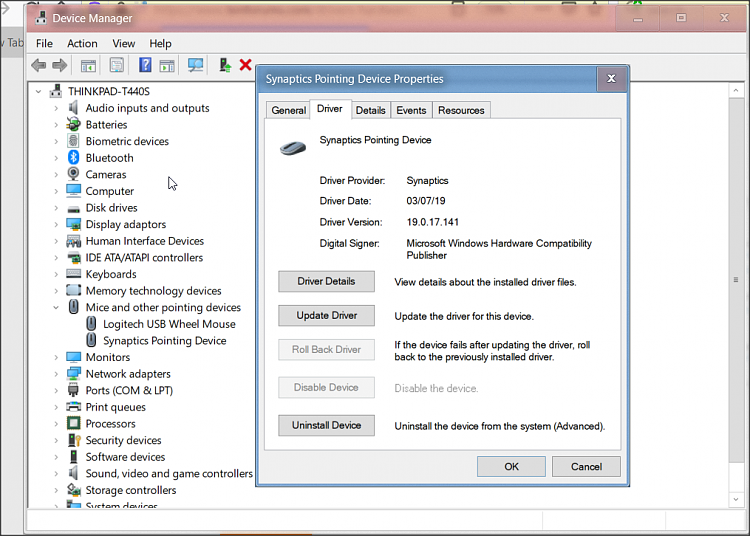Screen dimensions: 750x536
Task: Expand the Ports (COM & LPT) category
Action: coord(56,390)
